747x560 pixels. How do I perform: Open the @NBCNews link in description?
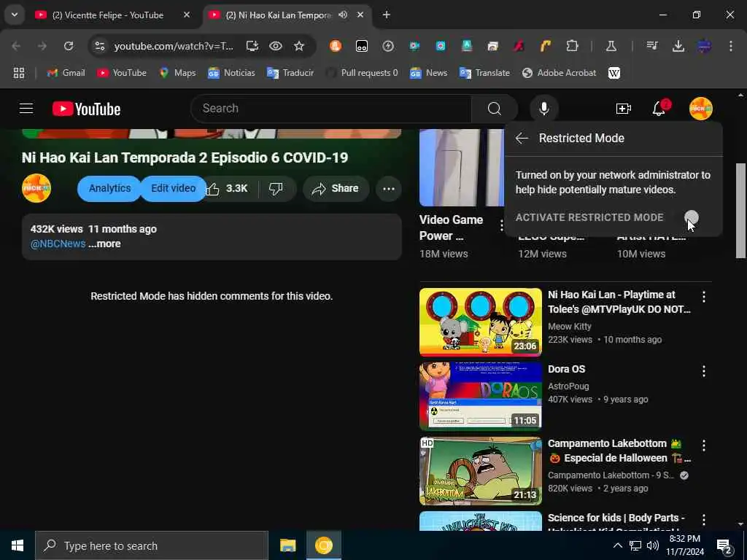58,244
